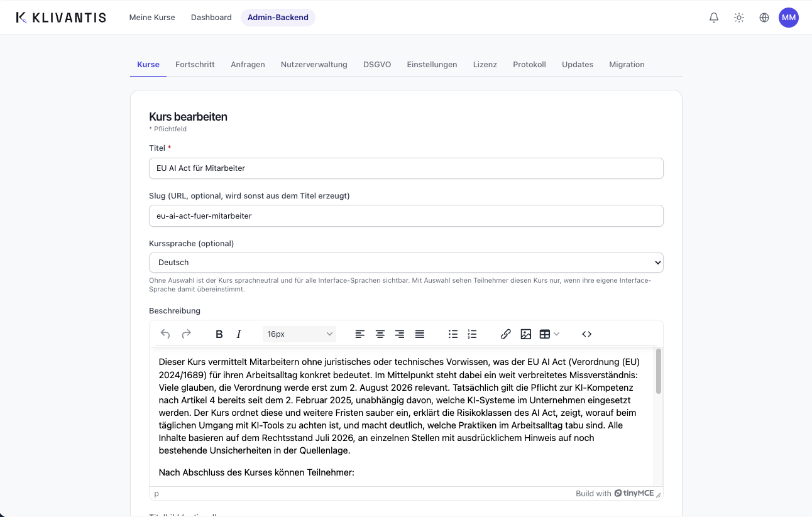Click into the Slug input field
812x517 pixels.
click(406, 215)
